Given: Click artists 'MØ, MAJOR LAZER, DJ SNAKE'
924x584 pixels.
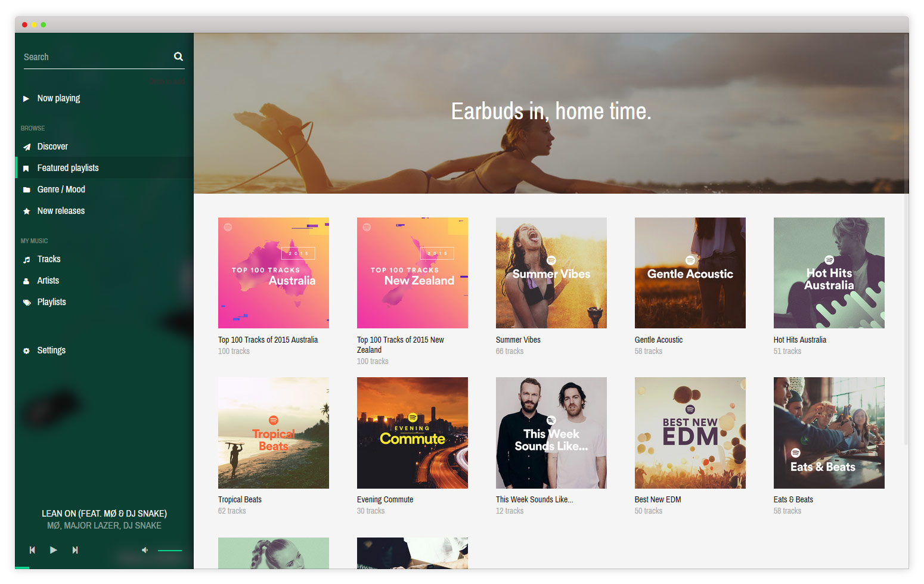Looking at the screenshot, I should pos(104,526).
